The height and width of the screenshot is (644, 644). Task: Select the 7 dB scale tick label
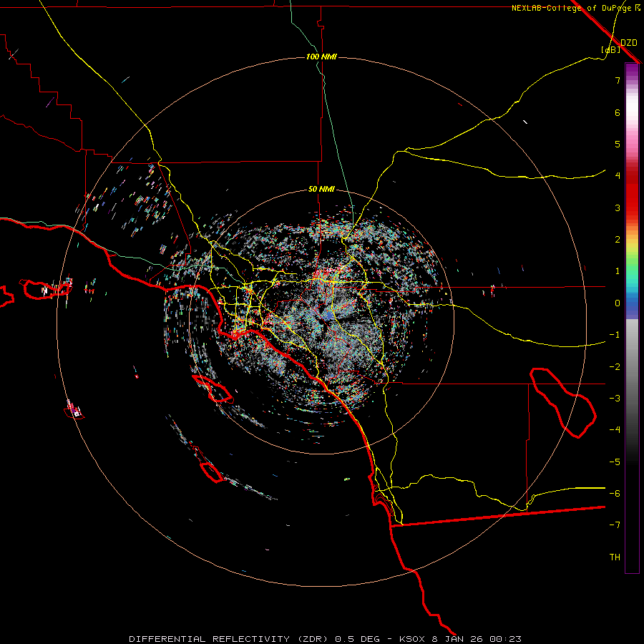click(x=618, y=80)
